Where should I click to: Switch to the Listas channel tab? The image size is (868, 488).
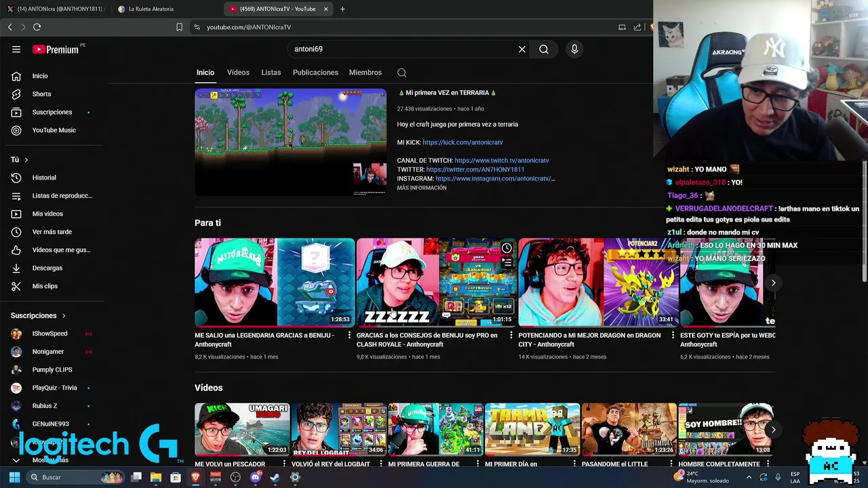point(271,73)
